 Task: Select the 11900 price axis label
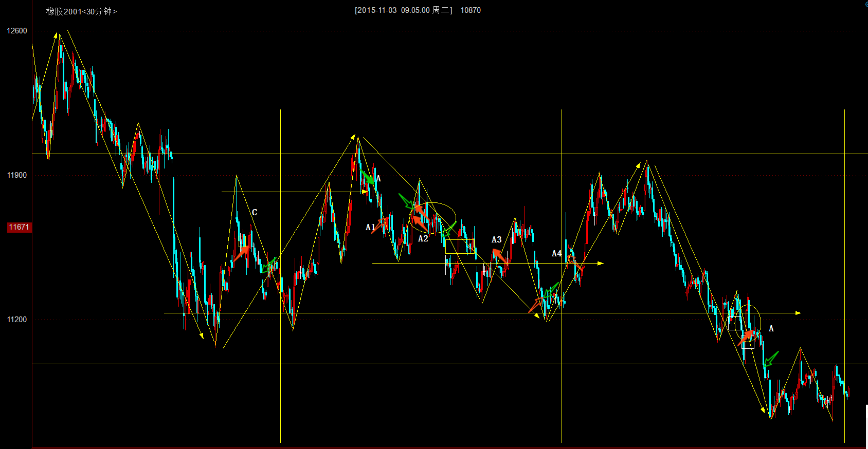(17, 175)
